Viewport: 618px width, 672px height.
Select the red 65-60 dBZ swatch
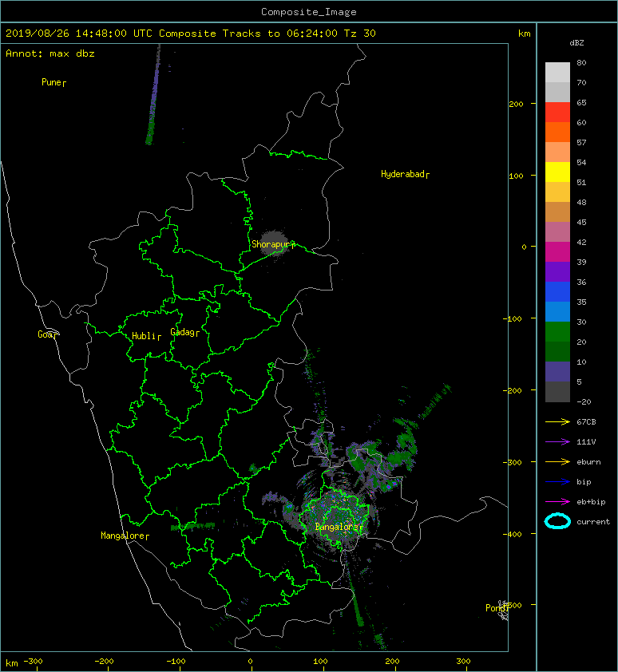click(557, 113)
